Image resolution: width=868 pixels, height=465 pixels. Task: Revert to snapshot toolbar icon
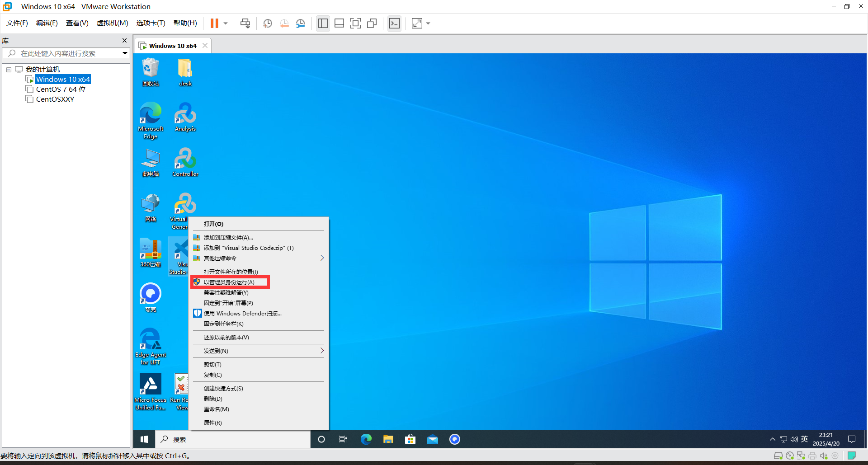[x=284, y=23]
